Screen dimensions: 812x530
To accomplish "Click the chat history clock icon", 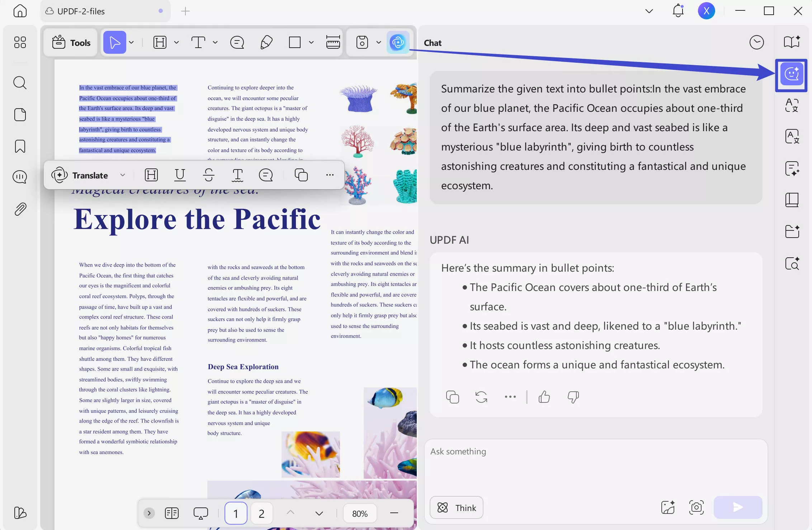I will click(x=756, y=43).
